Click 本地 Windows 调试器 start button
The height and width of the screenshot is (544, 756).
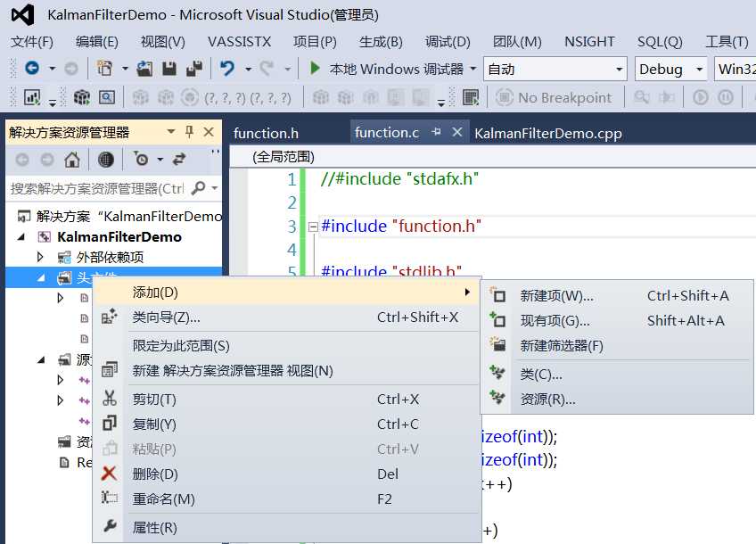[x=388, y=69]
